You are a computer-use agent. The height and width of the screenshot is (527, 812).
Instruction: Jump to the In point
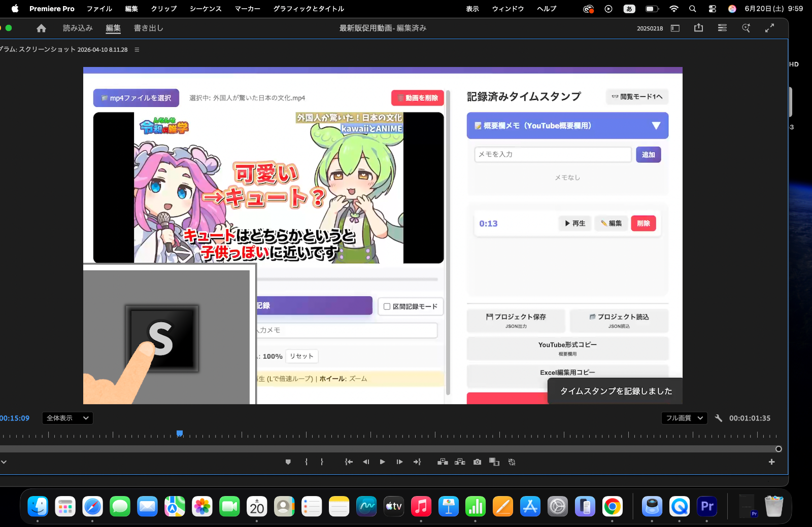pyautogui.click(x=349, y=462)
